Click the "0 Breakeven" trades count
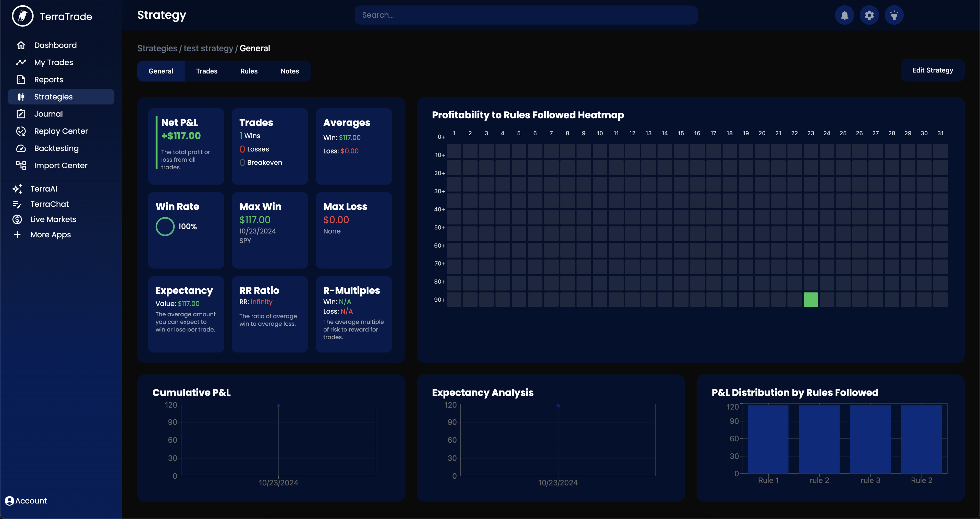This screenshot has width=980, height=519. [261, 163]
